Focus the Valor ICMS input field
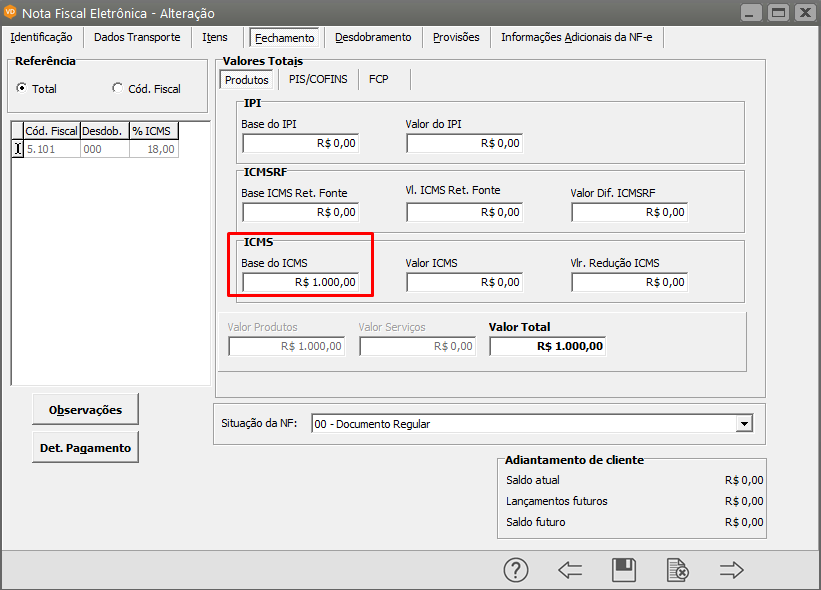Screen dimensions: 821x590 464,282
